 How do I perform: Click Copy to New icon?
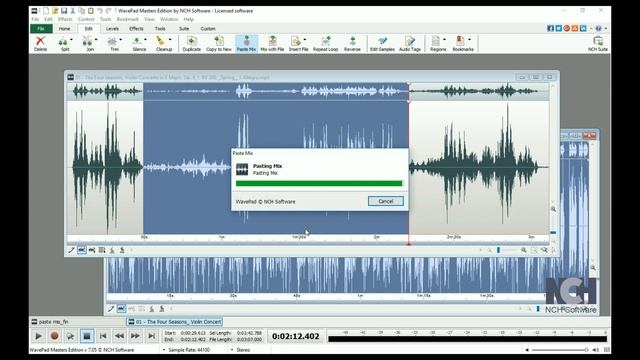(x=219, y=43)
